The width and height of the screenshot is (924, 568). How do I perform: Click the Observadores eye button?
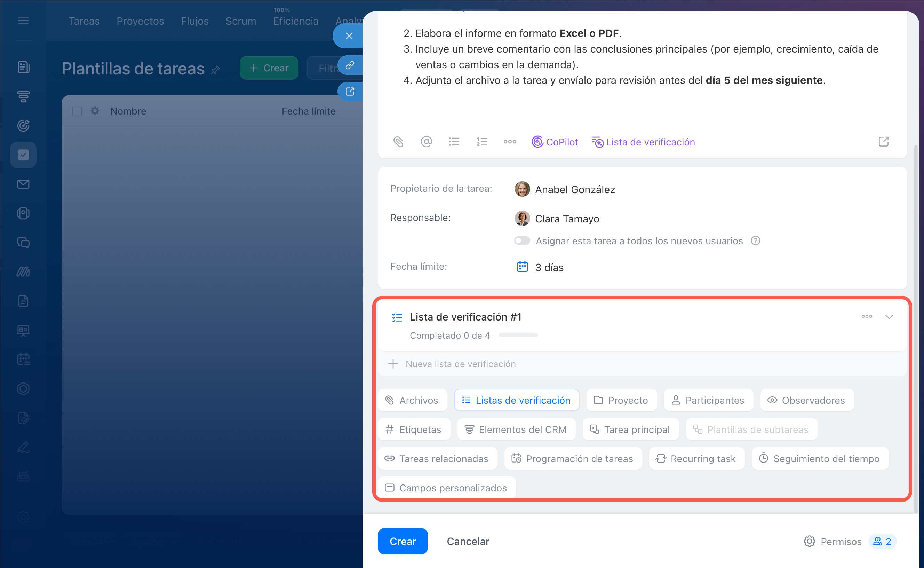806,400
